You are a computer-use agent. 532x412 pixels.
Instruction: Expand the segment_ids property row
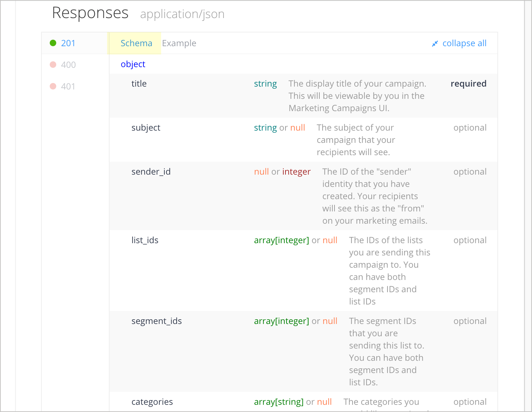[157, 321]
